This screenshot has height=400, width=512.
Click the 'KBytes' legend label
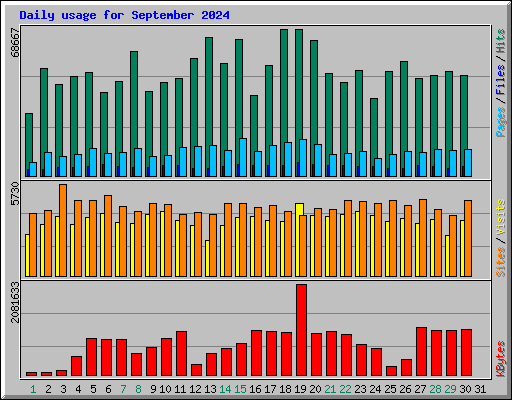tap(500, 359)
